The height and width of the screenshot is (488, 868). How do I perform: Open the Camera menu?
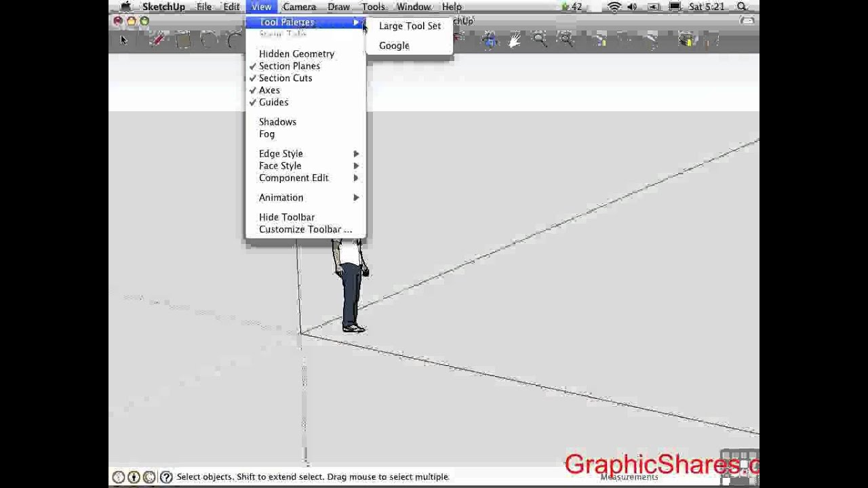tap(299, 7)
